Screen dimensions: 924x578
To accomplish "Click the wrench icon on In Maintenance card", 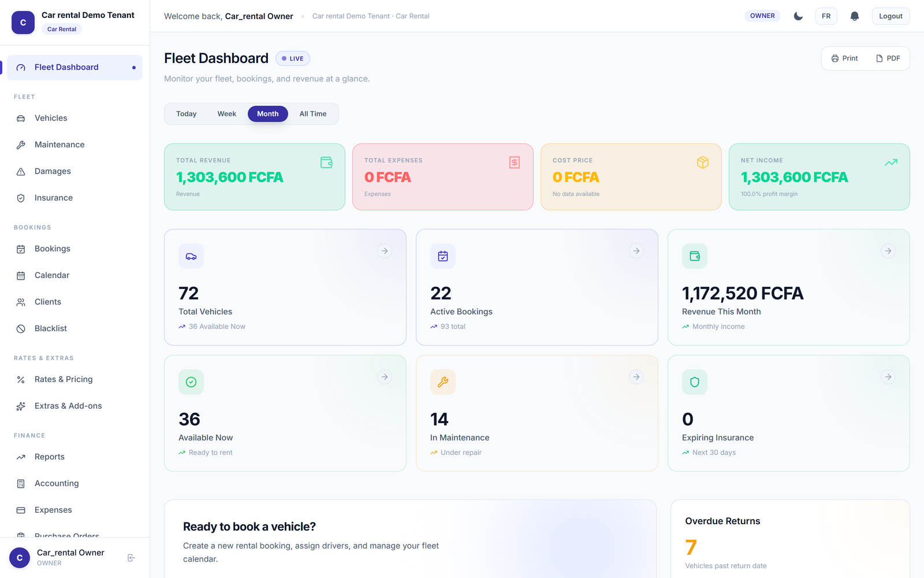I will coord(443,382).
